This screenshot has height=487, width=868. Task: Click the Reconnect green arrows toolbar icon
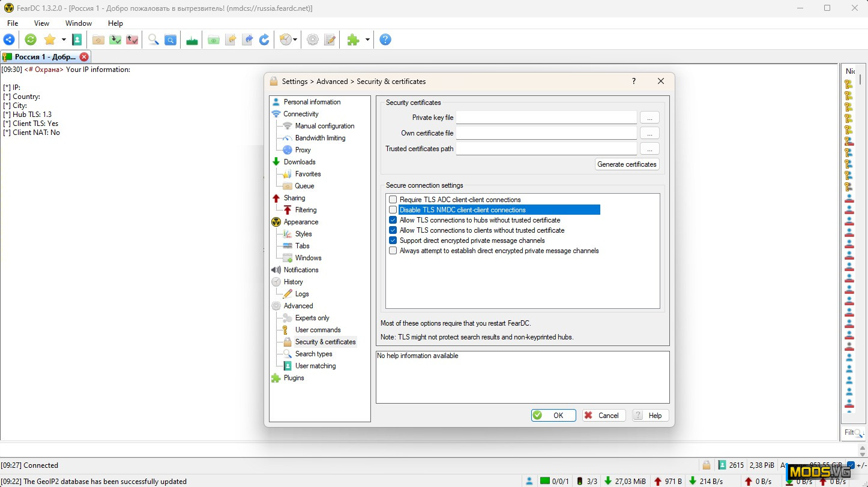click(x=31, y=40)
